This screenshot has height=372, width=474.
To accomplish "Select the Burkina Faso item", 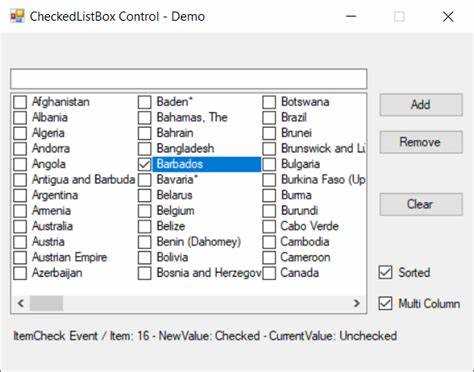I will 323,180.
